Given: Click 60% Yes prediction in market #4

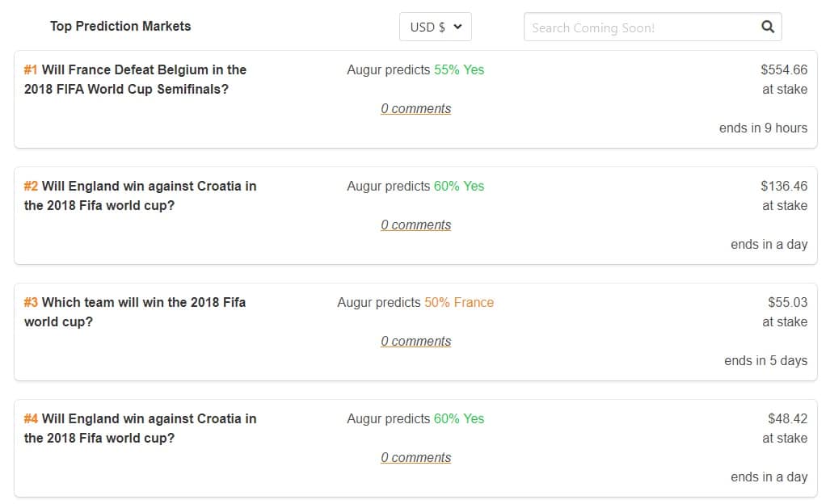Looking at the screenshot, I should pyautogui.click(x=459, y=418).
